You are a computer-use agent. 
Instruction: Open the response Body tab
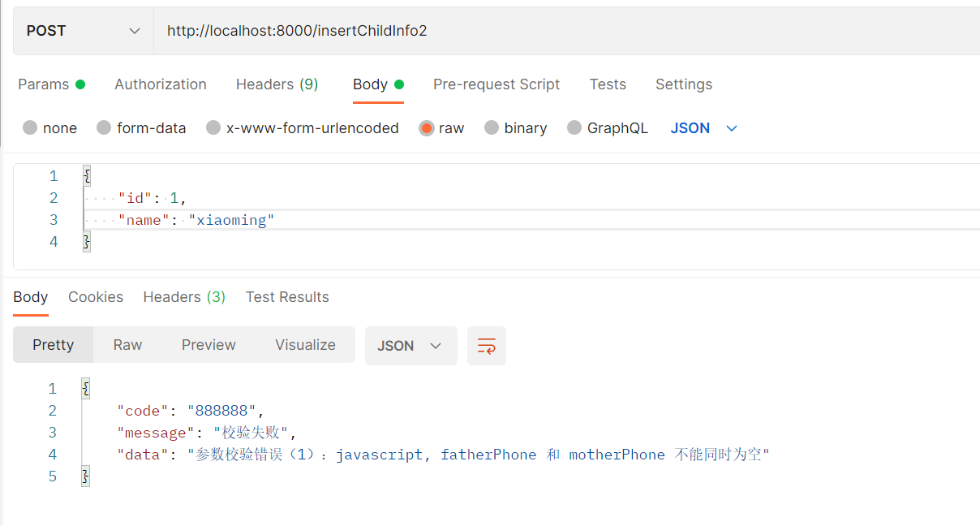31,297
